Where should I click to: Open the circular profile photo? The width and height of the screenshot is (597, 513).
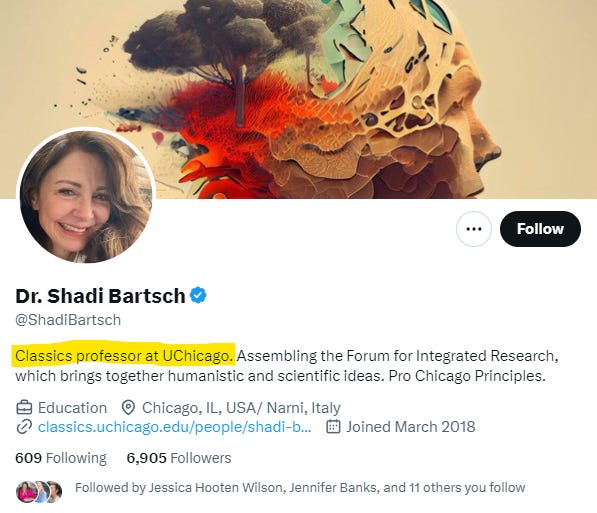click(86, 196)
